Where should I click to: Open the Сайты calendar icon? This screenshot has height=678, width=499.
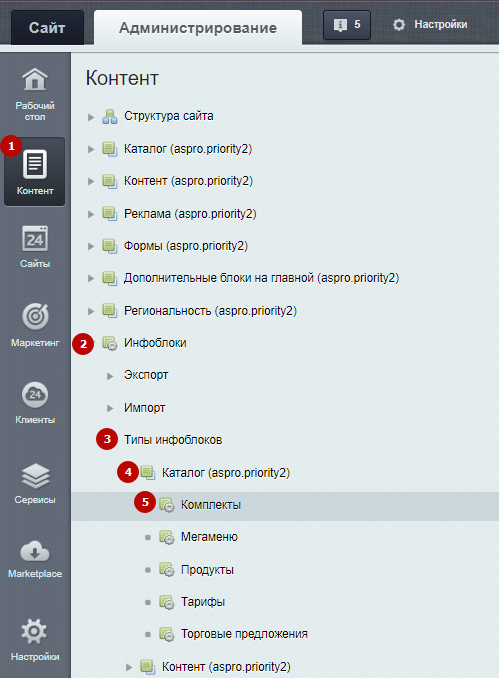pyautogui.click(x=35, y=239)
